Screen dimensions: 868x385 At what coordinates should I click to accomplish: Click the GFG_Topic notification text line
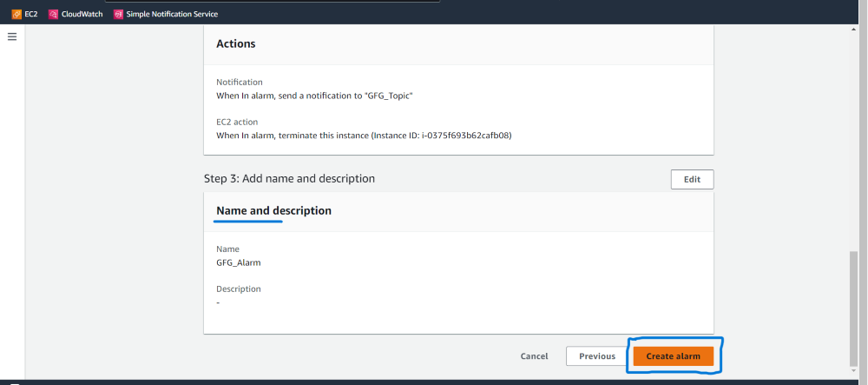(x=313, y=96)
